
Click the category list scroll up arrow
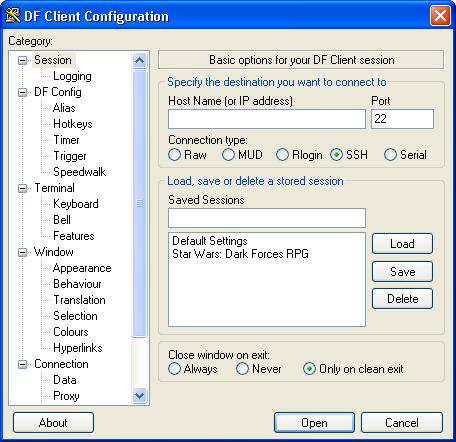pyautogui.click(x=139, y=60)
